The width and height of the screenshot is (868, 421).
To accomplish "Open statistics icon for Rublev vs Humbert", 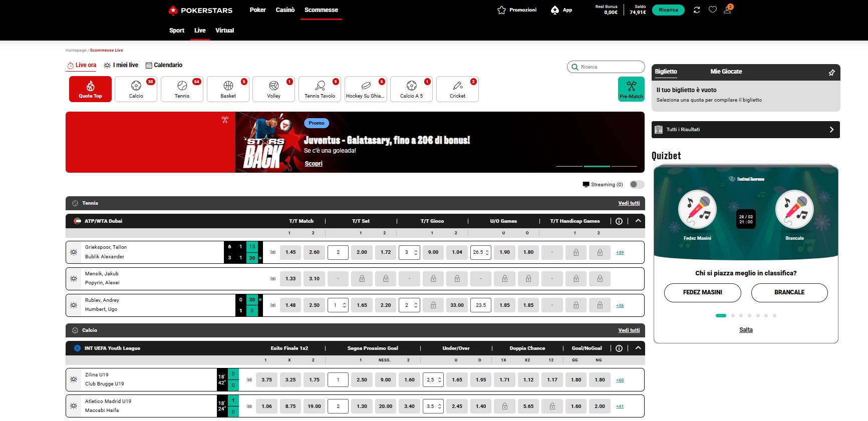I will pos(273,305).
